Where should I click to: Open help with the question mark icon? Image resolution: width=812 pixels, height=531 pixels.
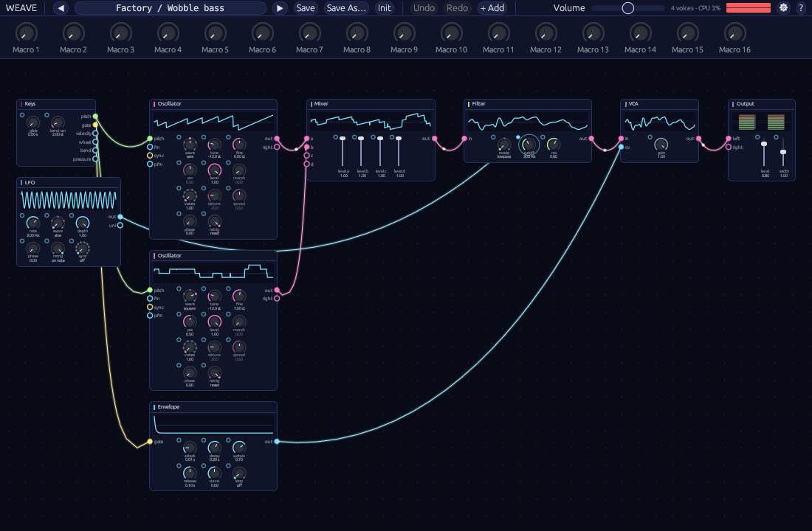coord(801,8)
